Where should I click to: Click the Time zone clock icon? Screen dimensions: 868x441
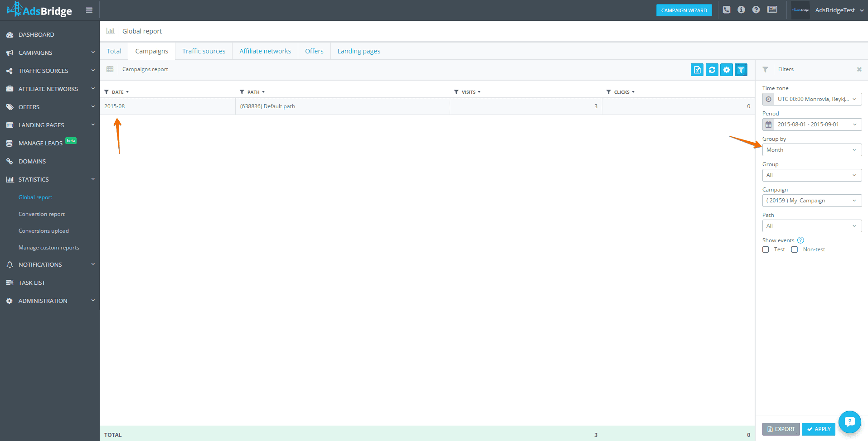[x=768, y=99]
